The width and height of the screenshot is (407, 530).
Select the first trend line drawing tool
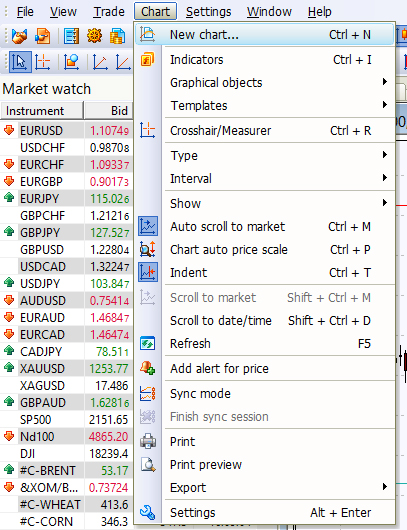tap(100, 62)
